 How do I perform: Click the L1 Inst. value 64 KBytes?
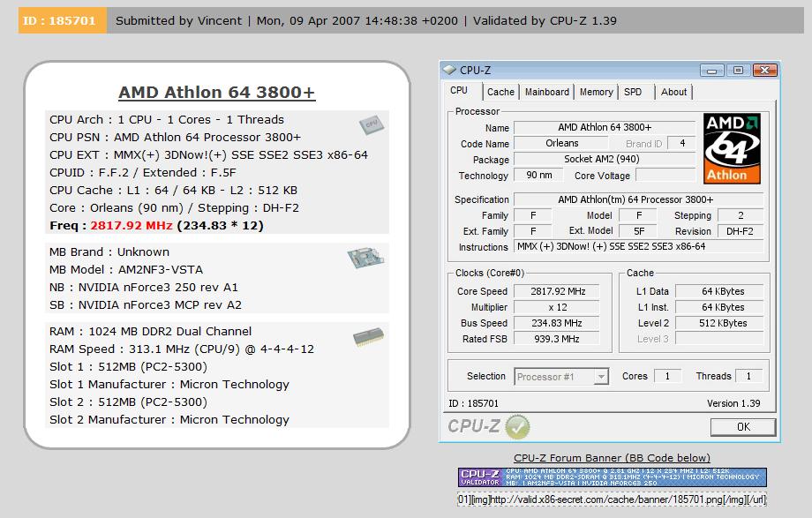coord(719,307)
